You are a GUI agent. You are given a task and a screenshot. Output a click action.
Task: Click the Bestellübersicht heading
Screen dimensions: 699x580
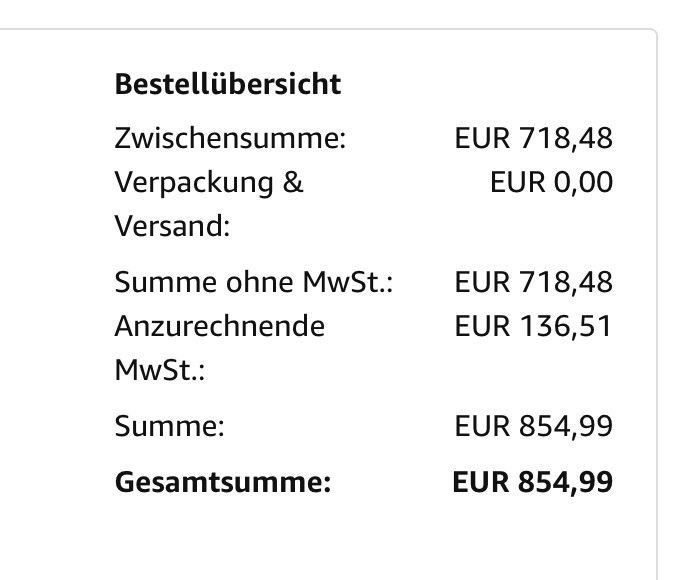(228, 84)
